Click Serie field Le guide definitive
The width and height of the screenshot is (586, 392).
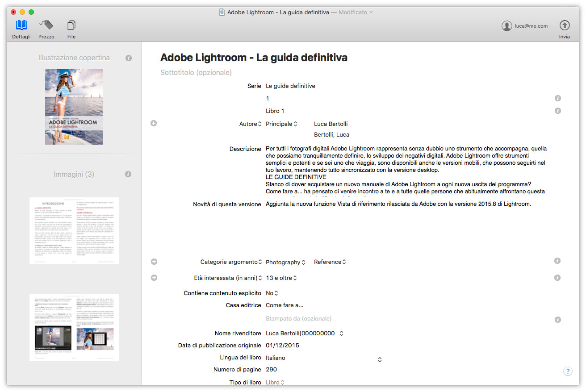pyautogui.click(x=290, y=86)
